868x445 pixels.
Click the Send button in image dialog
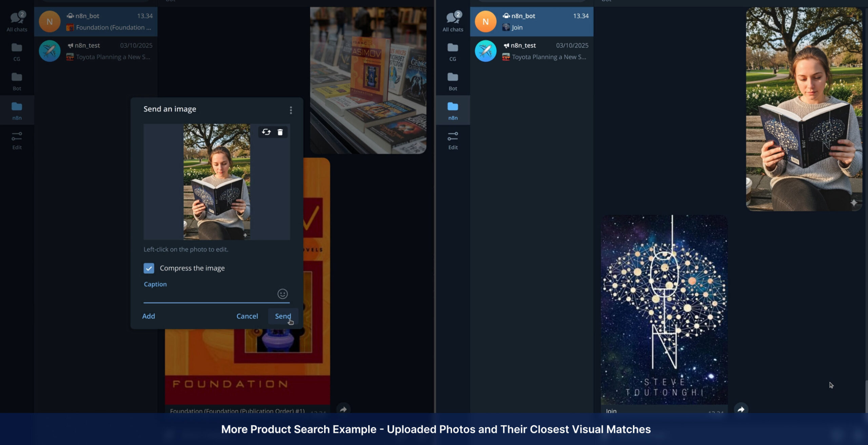coord(282,316)
